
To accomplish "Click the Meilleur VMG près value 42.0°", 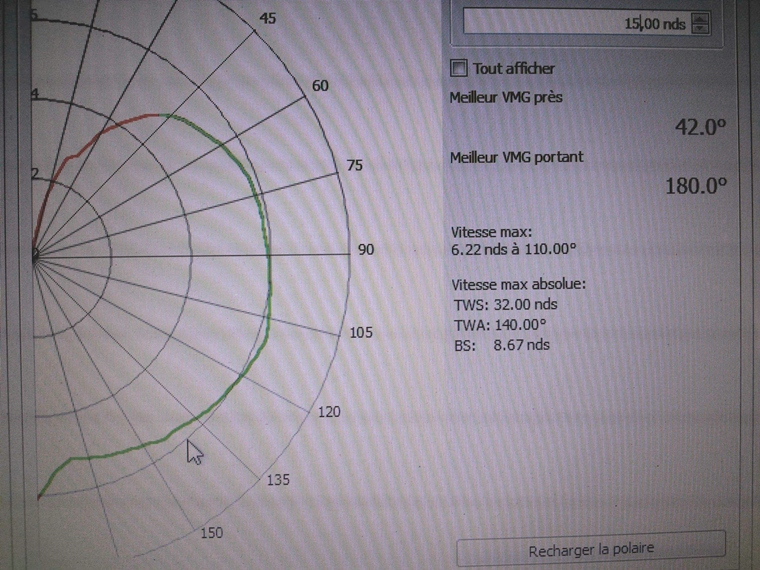I will (x=700, y=127).
